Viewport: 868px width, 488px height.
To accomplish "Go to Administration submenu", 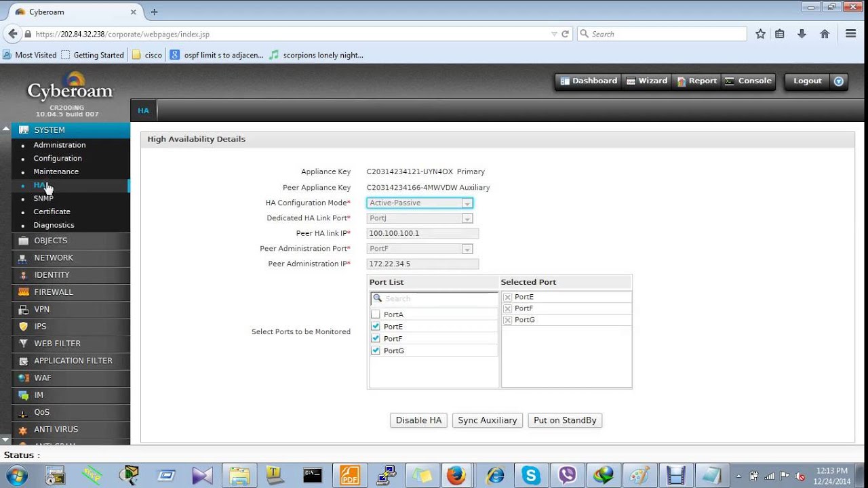I will point(60,145).
